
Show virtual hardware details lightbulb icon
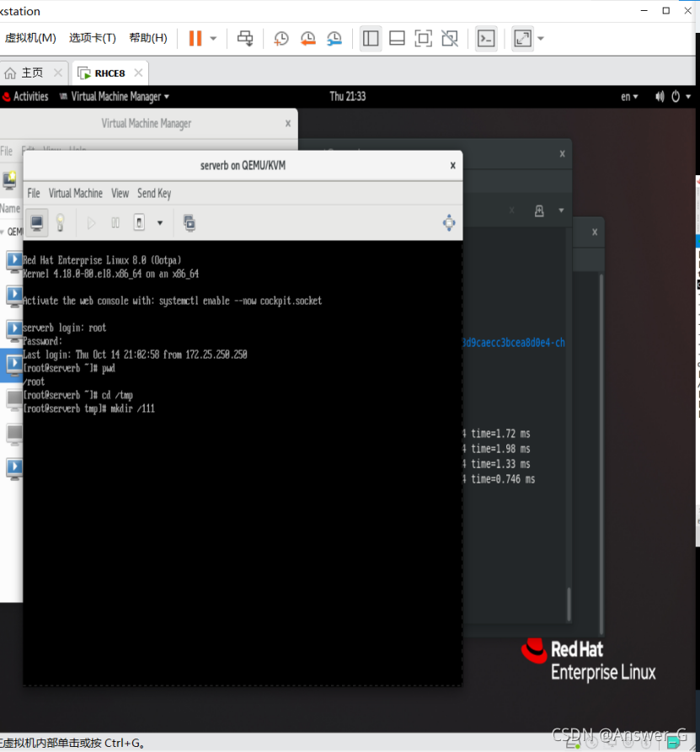60,223
